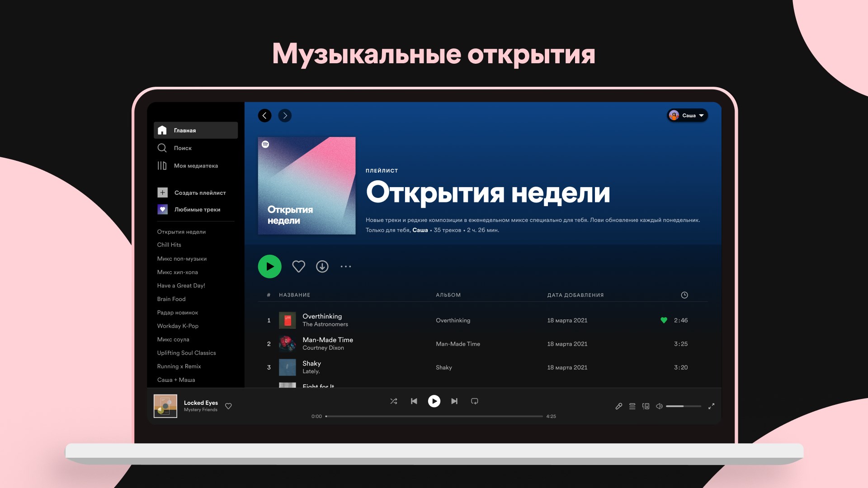Click the skip to next track icon
Screen dimensions: 868x488
[x=454, y=401]
